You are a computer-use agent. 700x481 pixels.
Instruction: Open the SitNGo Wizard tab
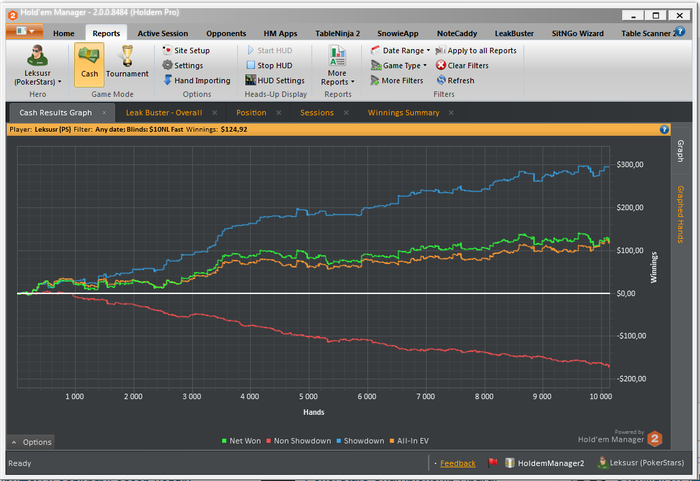coord(577,33)
